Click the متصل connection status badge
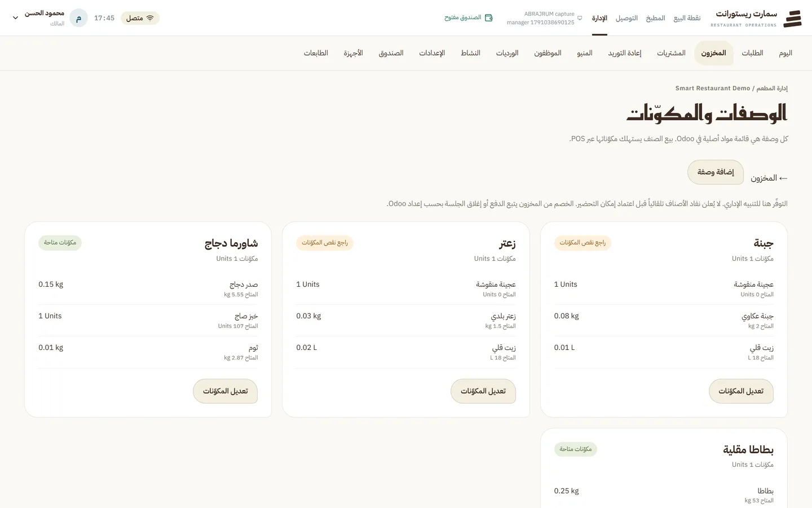This screenshot has width=812, height=508. (x=140, y=18)
